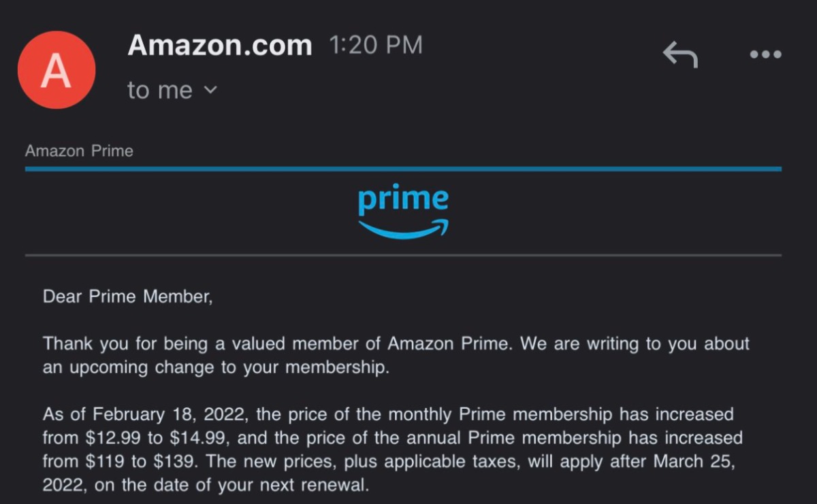This screenshot has height=504, width=817.
Task: Reply using the curved arrow icon
Action: coord(680,54)
